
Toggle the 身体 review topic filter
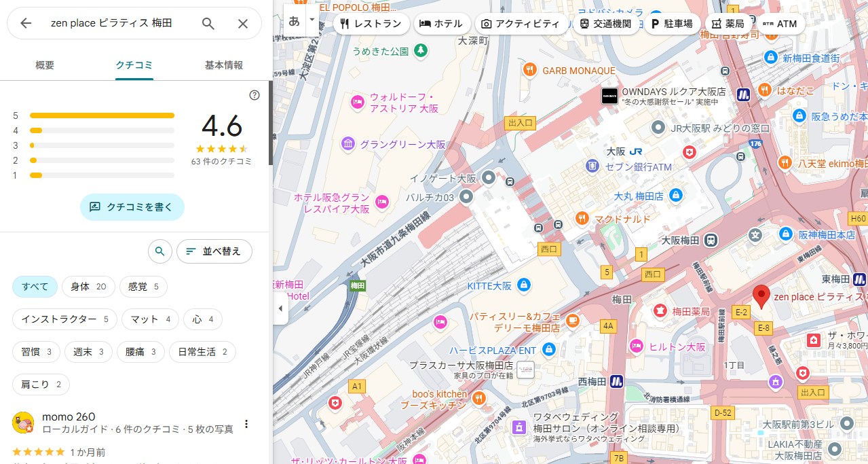pos(88,287)
